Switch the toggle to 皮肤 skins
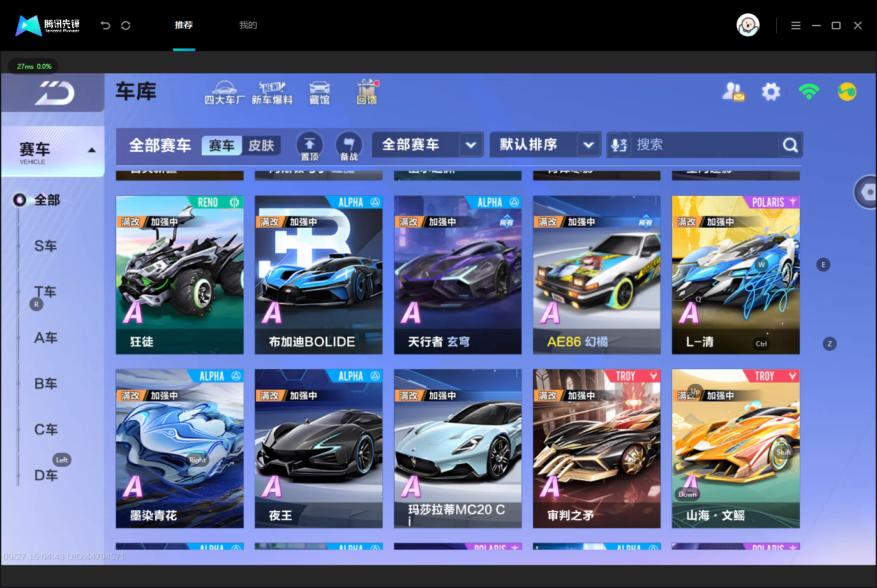877x588 pixels. (261, 145)
